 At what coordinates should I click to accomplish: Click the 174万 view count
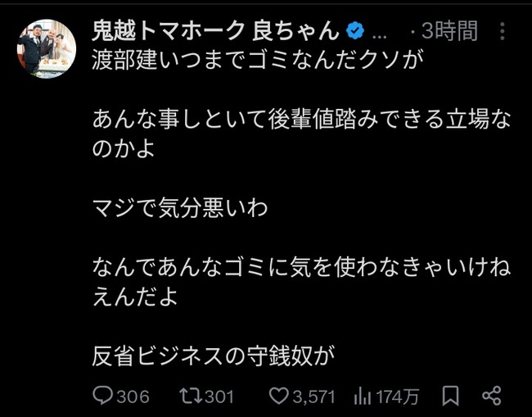click(x=398, y=397)
